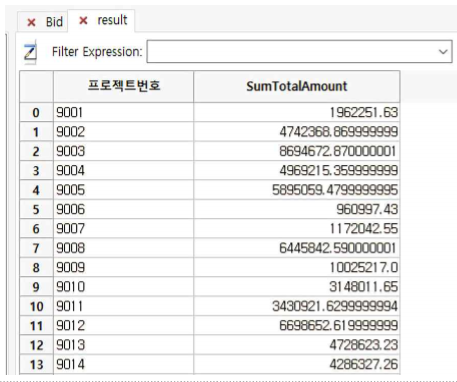Close the Bid tab with its red X
This screenshot has height=382, width=457.
(x=31, y=22)
